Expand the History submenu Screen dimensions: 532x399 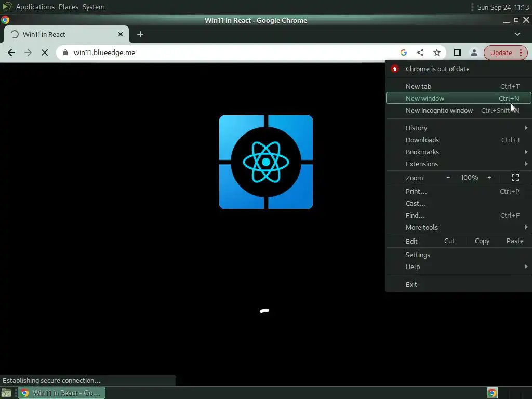[x=459, y=128]
